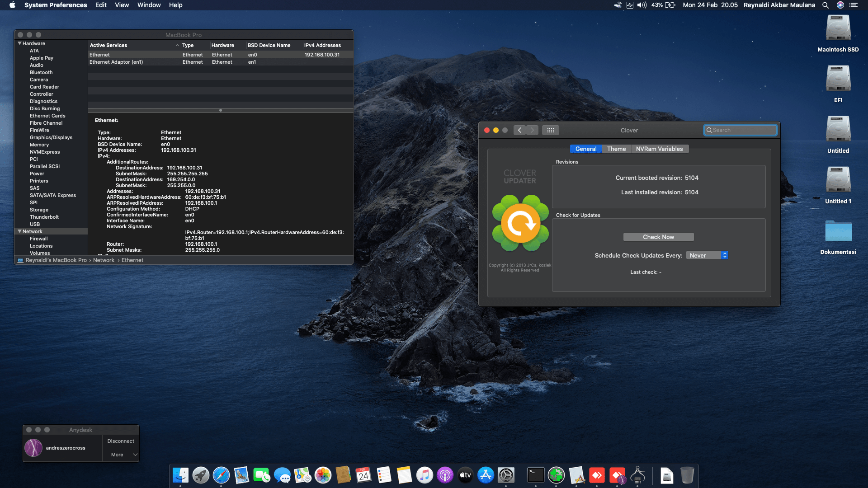This screenshot has height=488, width=868.
Task: Go back using the Clover window's arrow
Action: [519, 130]
